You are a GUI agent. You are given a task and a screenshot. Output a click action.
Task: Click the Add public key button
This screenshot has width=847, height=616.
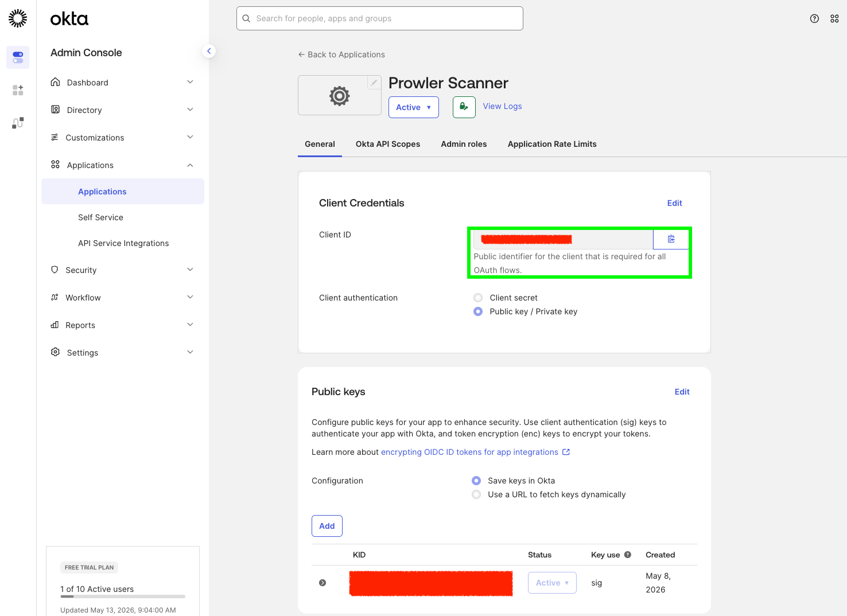pos(327,526)
